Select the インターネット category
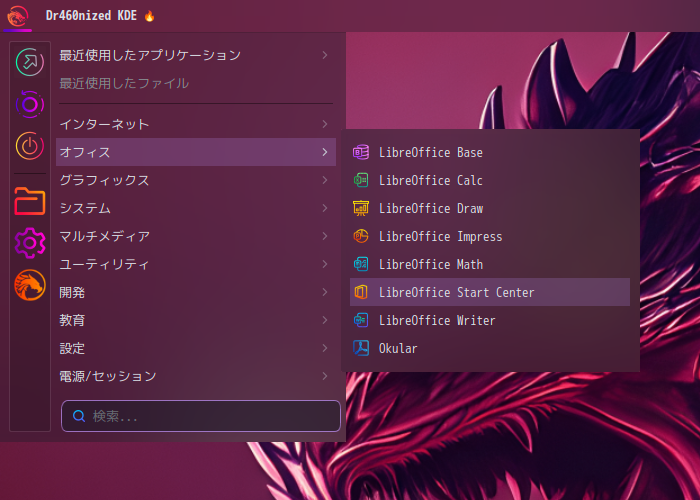 (x=196, y=124)
